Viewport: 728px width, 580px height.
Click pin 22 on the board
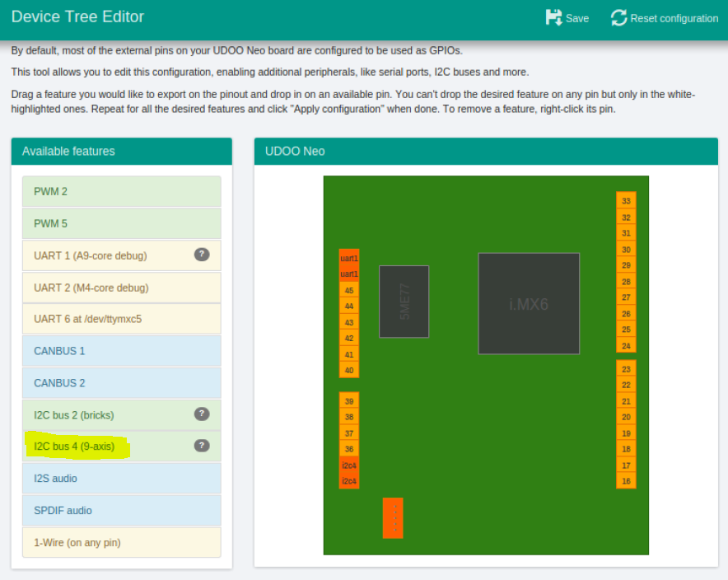pos(627,385)
